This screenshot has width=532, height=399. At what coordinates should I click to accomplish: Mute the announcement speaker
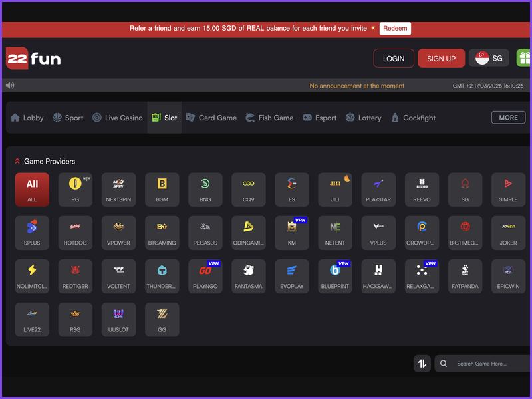point(9,85)
